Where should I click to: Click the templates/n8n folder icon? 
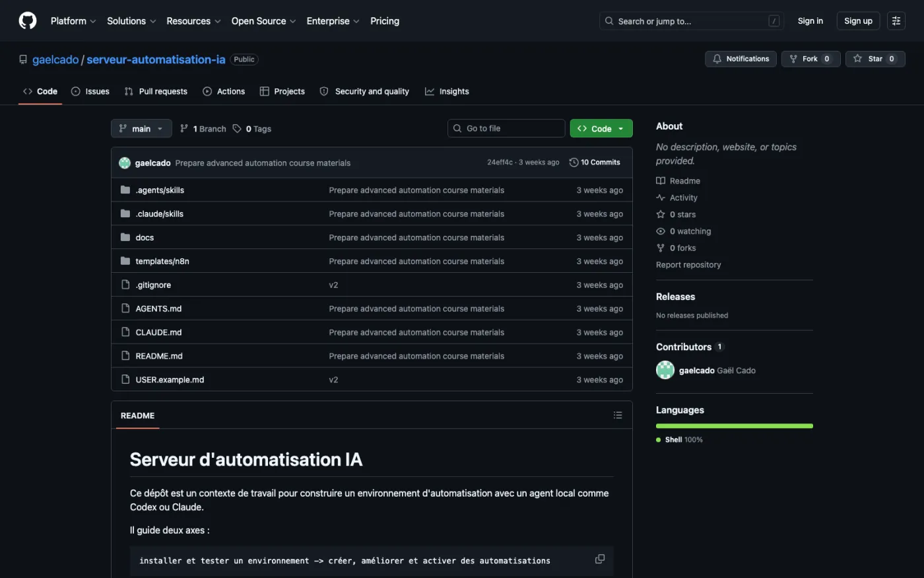point(125,261)
